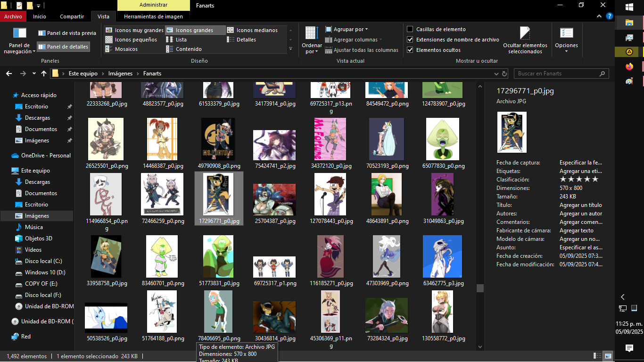Image resolution: width=644 pixels, height=362 pixels.
Task: Show hidden tray icons chevron
Action: 623,297
